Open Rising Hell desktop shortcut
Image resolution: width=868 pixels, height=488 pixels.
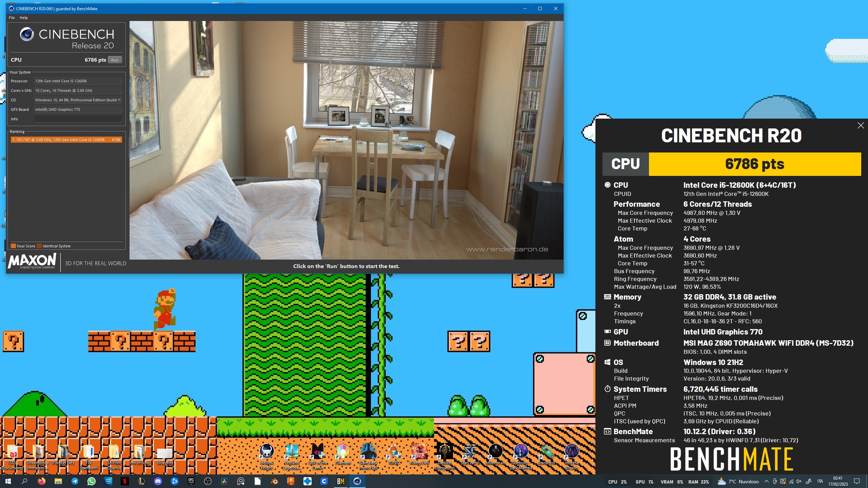click(419, 455)
